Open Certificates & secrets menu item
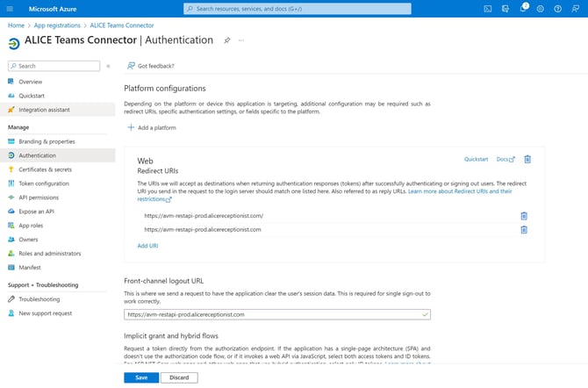 pos(45,169)
